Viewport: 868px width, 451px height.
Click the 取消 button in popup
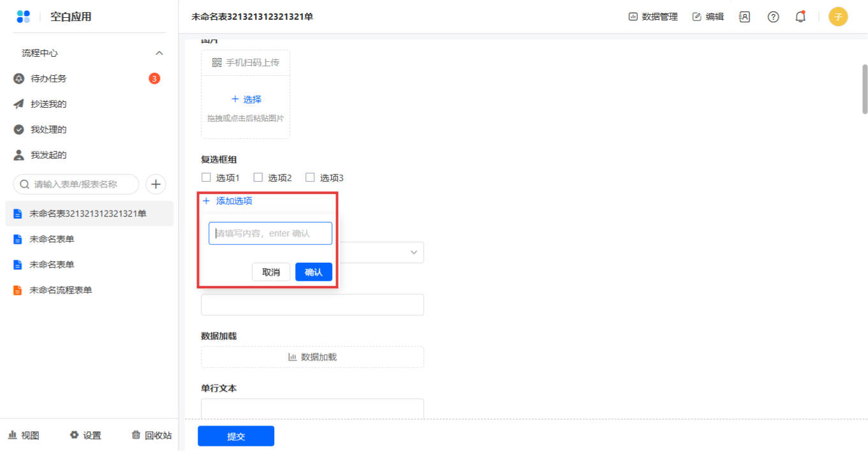pyautogui.click(x=271, y=272)
